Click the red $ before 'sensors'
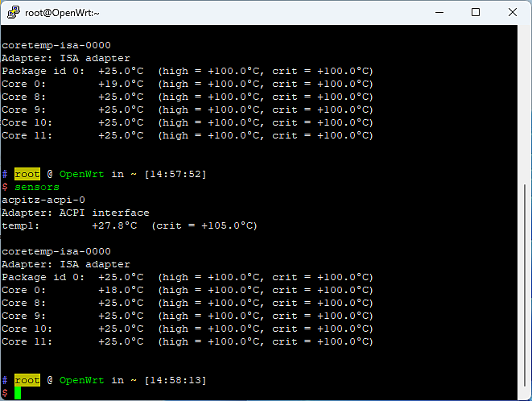The image size is (532, 401). (x=5, y=187)
